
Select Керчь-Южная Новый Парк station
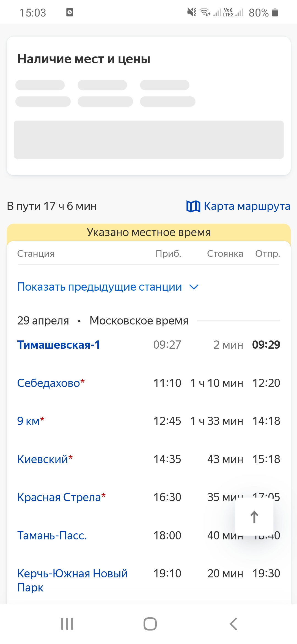pos(72,580)
